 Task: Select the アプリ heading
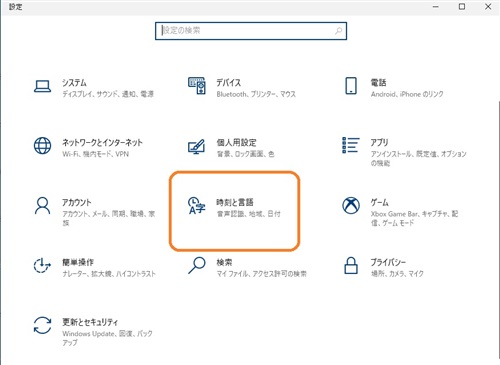[380, 143]
